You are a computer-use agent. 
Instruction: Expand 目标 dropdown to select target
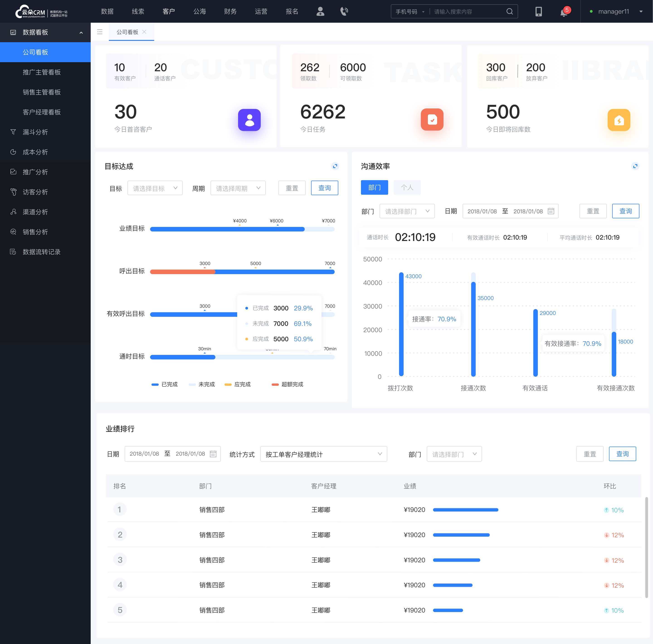point(154,188)
